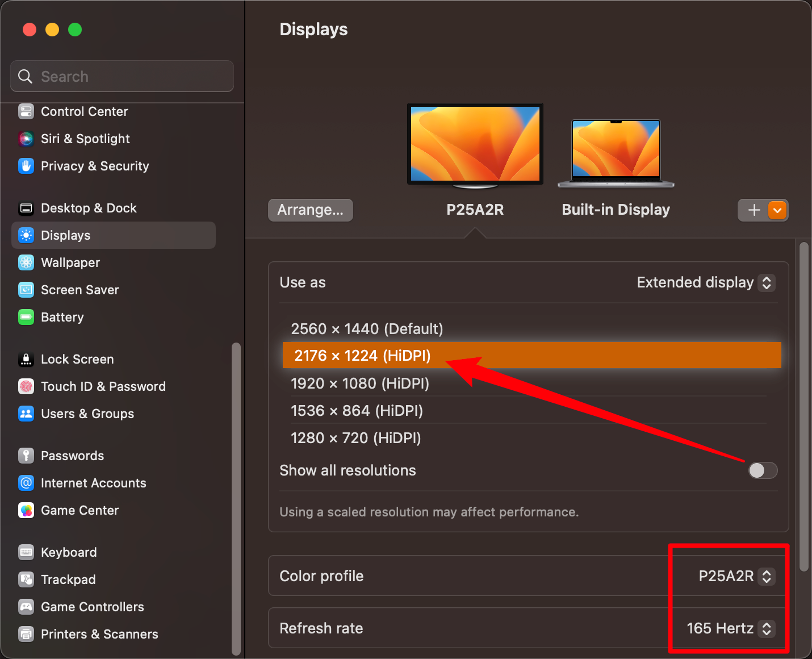Open the Refresh rate 165 Hertz dropdown
This screenshot has height=659, width=812.
click(730, 628)
